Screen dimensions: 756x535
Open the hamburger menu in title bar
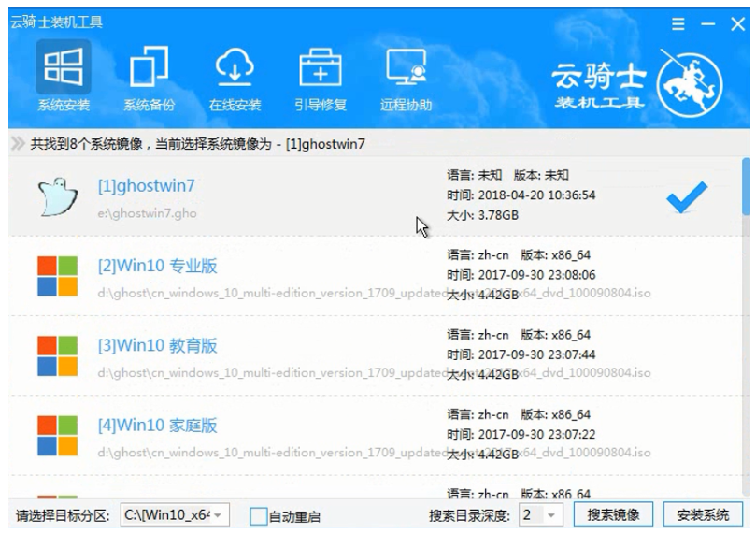coord(678,23)
